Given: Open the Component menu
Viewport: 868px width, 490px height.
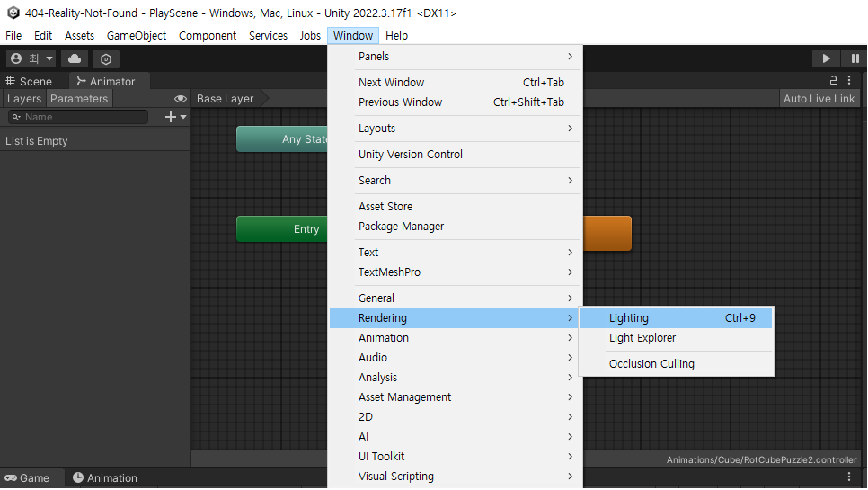Looking at the screenshot, I should tap(208, 35).
